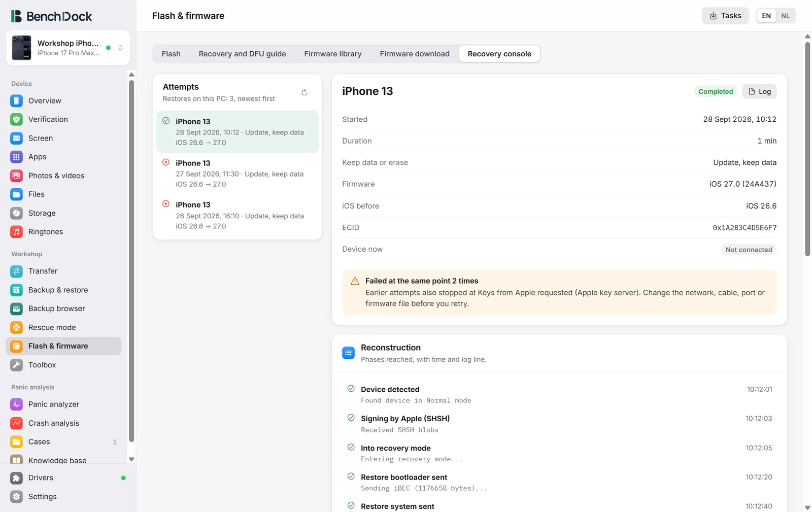Click the iOS 26.6 value in iOS before
Screen dimensions: 812x512
761,206
